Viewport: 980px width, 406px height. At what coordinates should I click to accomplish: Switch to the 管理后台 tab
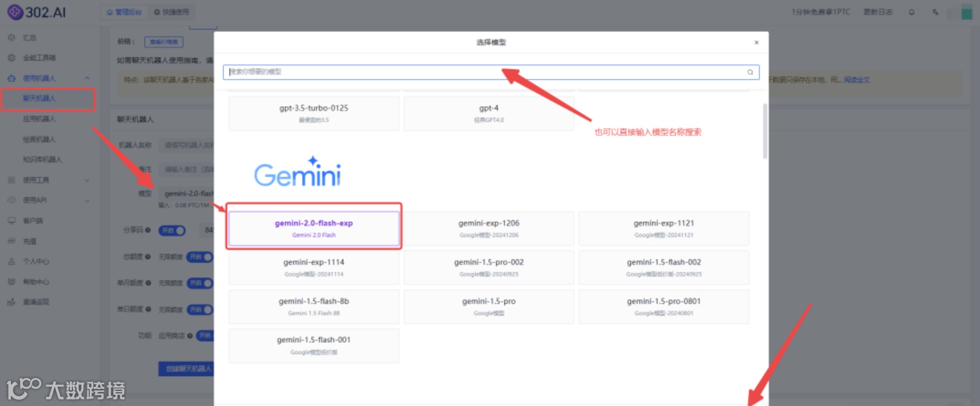tap(124, 12)
